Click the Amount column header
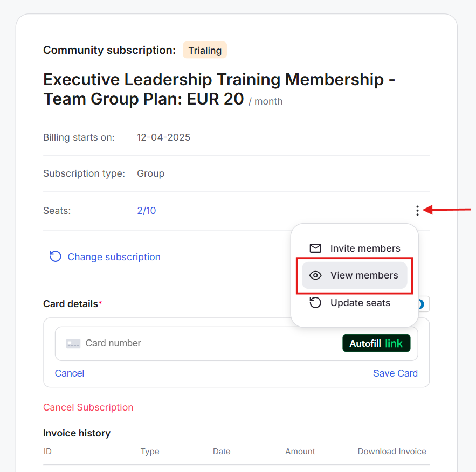 point(300,452)
